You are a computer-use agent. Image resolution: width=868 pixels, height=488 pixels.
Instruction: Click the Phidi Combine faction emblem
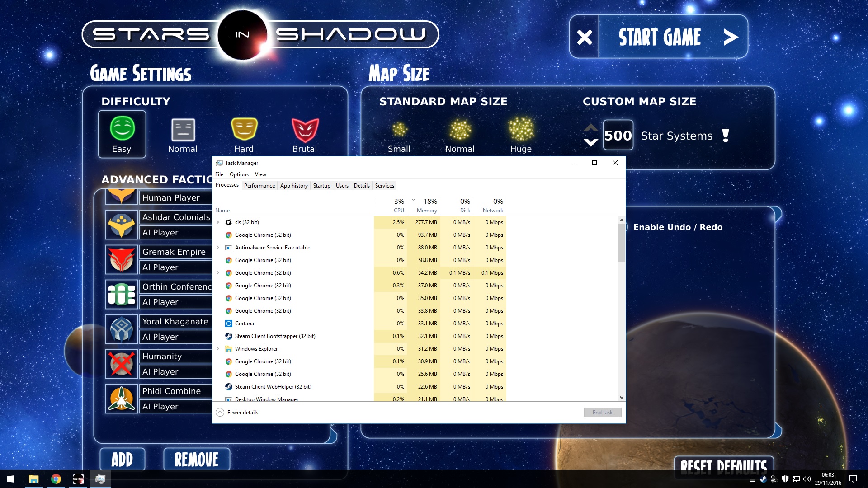(122, 399)
